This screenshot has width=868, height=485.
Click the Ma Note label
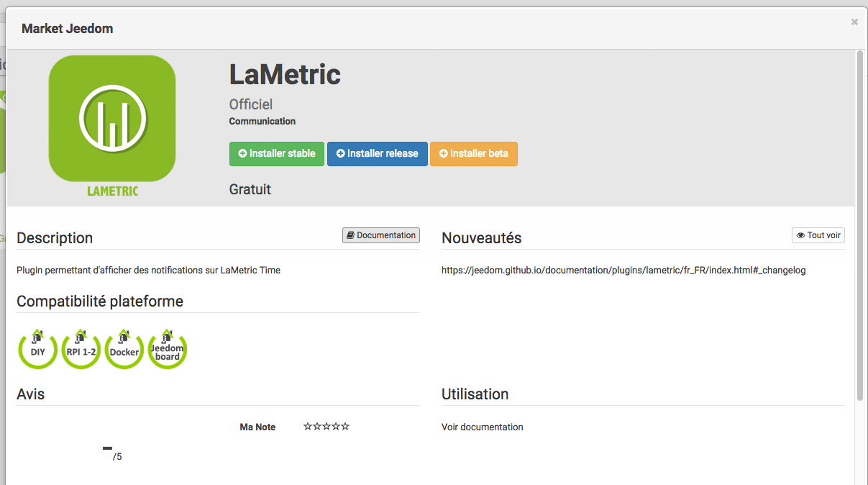257,427
